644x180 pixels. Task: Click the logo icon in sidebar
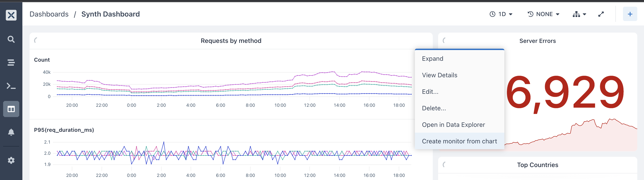pyautogui.click(x=11, y=15)
